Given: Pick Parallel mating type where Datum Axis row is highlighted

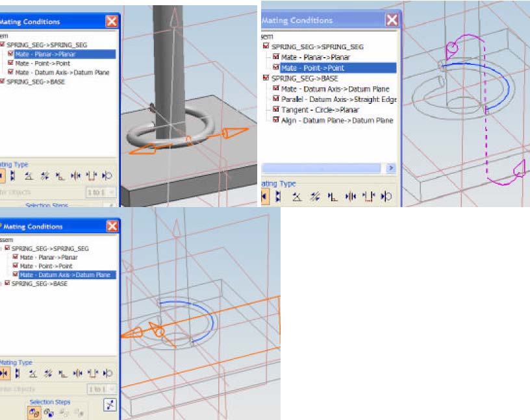Looking at the screenshot, I should point(48,374).
